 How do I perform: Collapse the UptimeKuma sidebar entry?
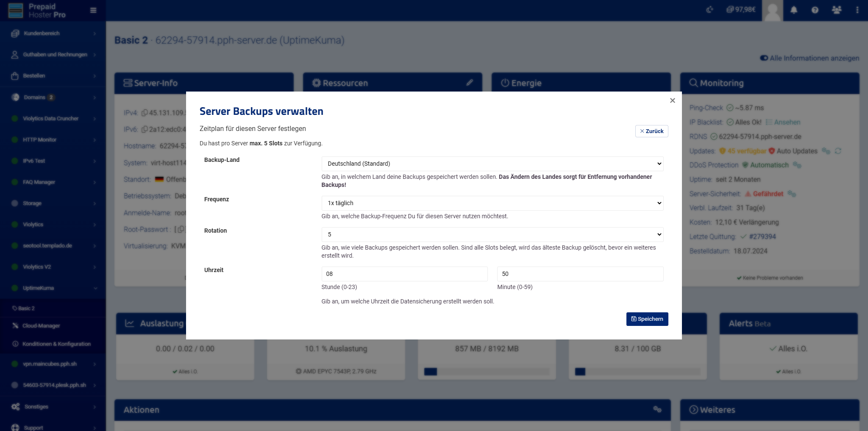click(x=53, y=288)
